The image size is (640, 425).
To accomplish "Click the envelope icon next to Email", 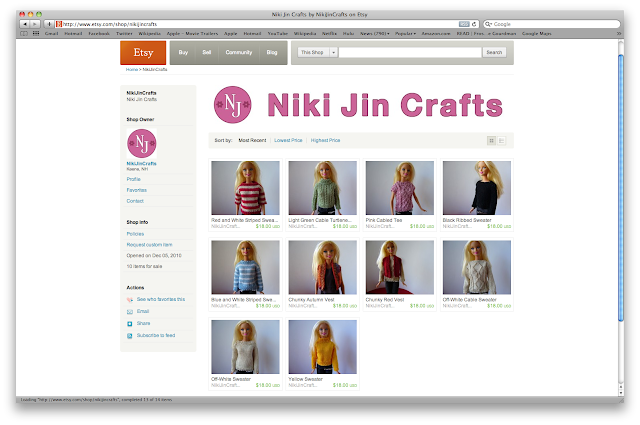I will (130, 312).
